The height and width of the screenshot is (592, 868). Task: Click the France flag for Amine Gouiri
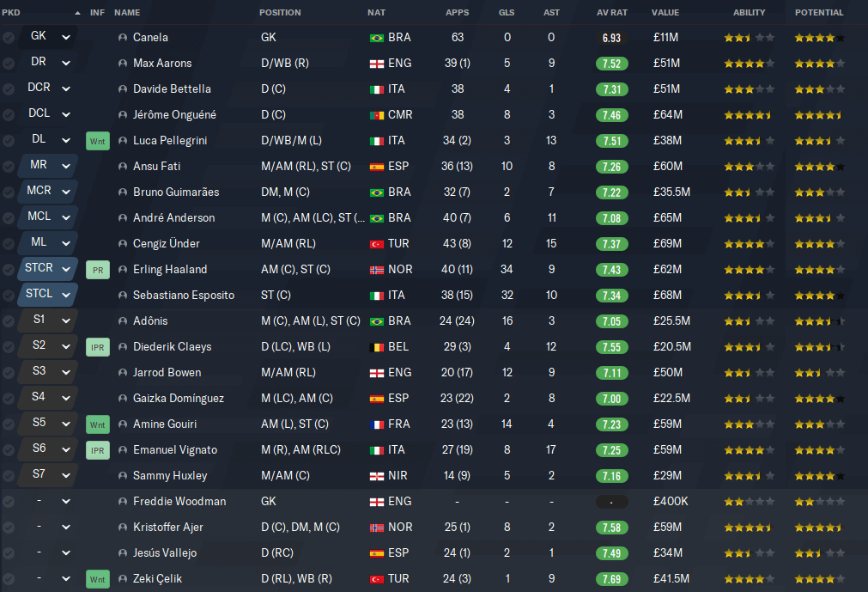coord(376,424)
